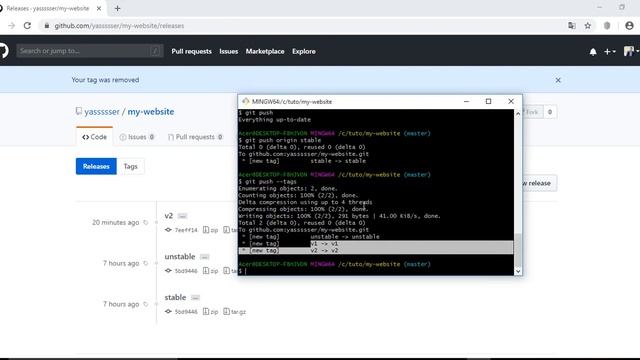Viewport: 640px width, 360px height.
Task: Switch to the repository Pull requests tab
Action: tap(195, 137)
